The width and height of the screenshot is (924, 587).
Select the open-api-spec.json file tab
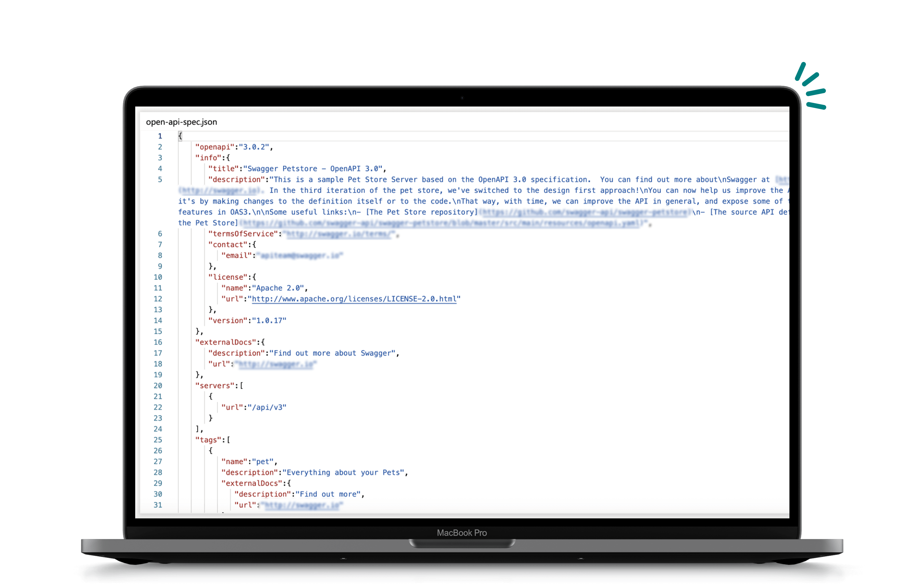pyautogui.click(x=181, y=122)
